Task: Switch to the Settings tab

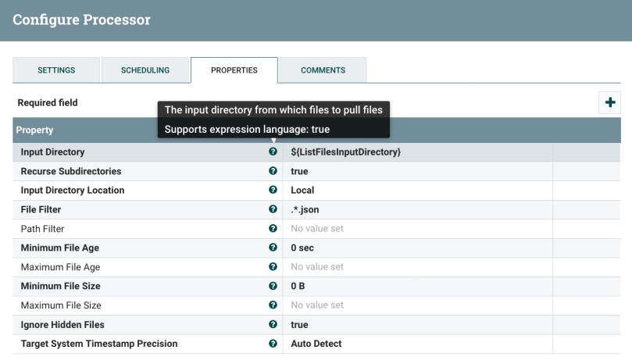Action: tap(56, 70)
